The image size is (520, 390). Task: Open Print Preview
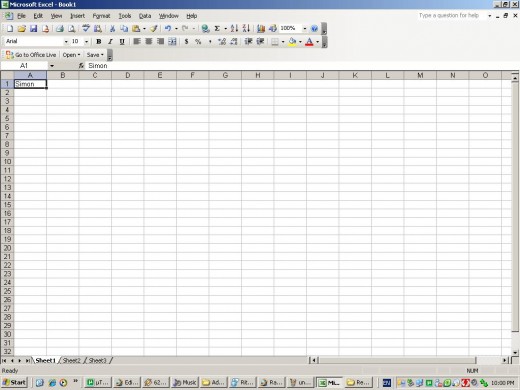[x=71, y=29]
